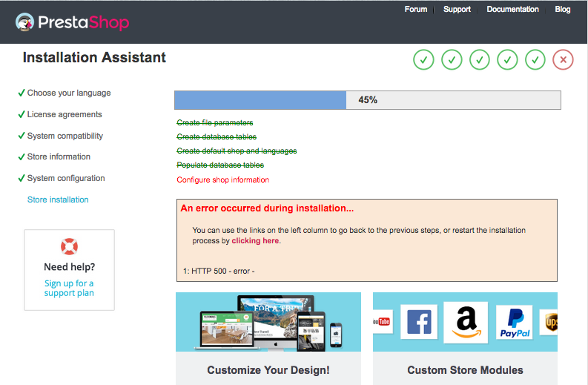Click the checkmark beside System configuration
Image resolution: width=588 pixels, height=385 pixels.
coord(22,178)
